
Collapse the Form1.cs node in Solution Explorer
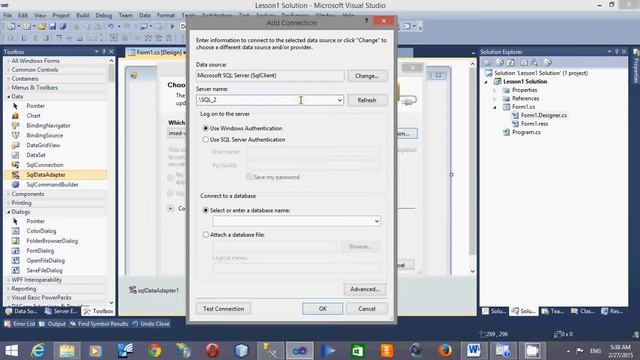coord(495,107)
